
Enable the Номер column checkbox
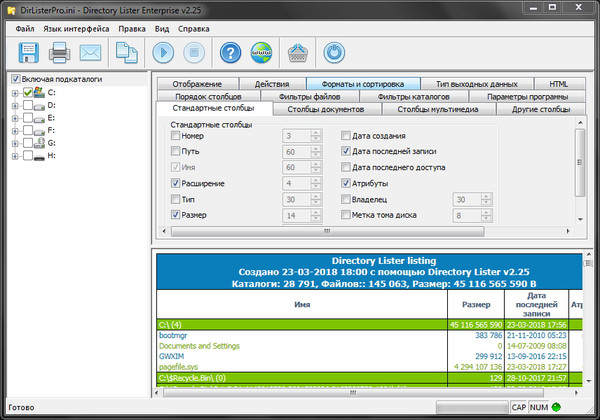pyautogui.click(x=176, y=135)
